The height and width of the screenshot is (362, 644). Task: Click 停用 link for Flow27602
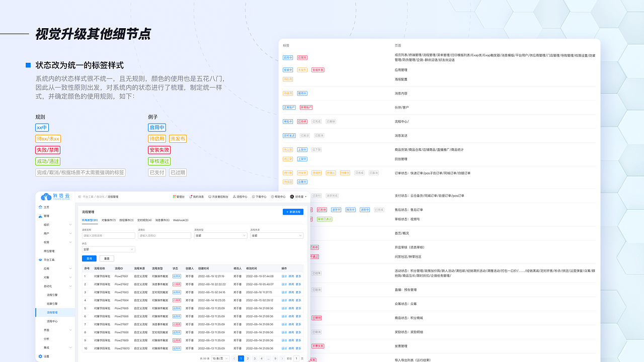[291, 284]
